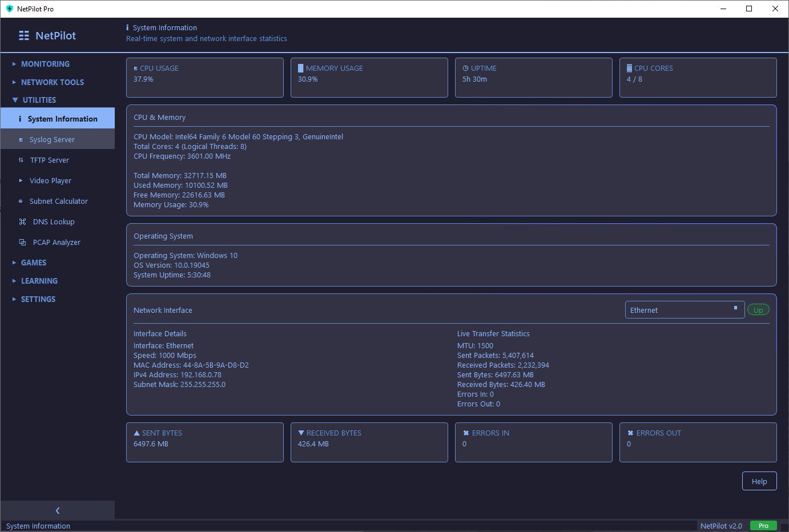The image size is (789, 532).
Task: Click the NetPilot v2.0 label in status bar
Action: [x=721, y=525]
